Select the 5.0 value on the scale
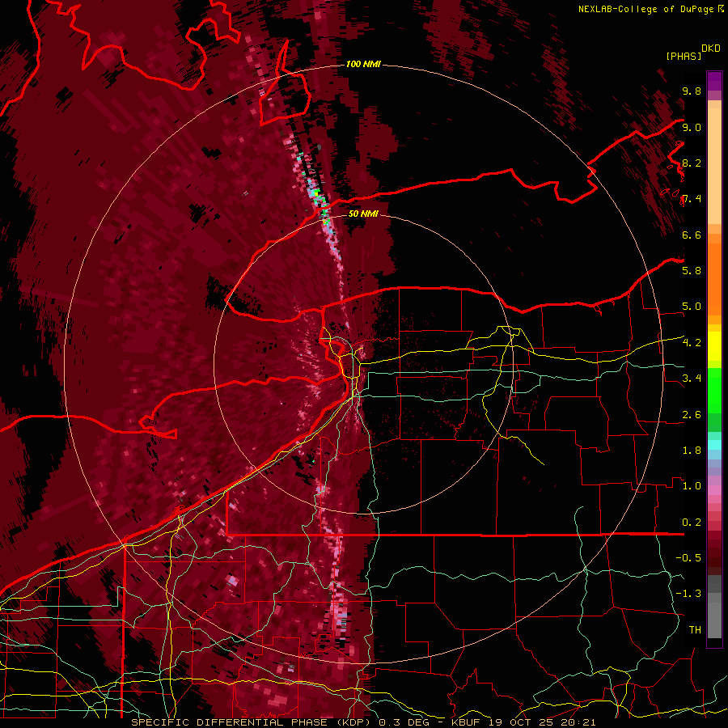This screenshot has width=728, height=728. 692,307
